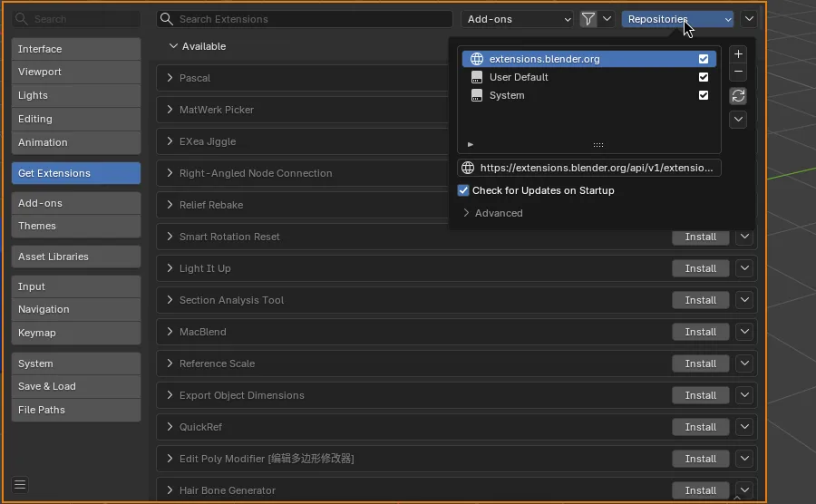Open the Preferences hamburger menu

click(20, 485)
